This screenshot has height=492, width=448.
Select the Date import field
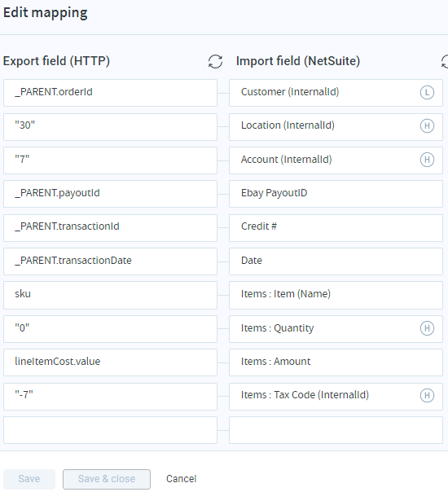336,261
